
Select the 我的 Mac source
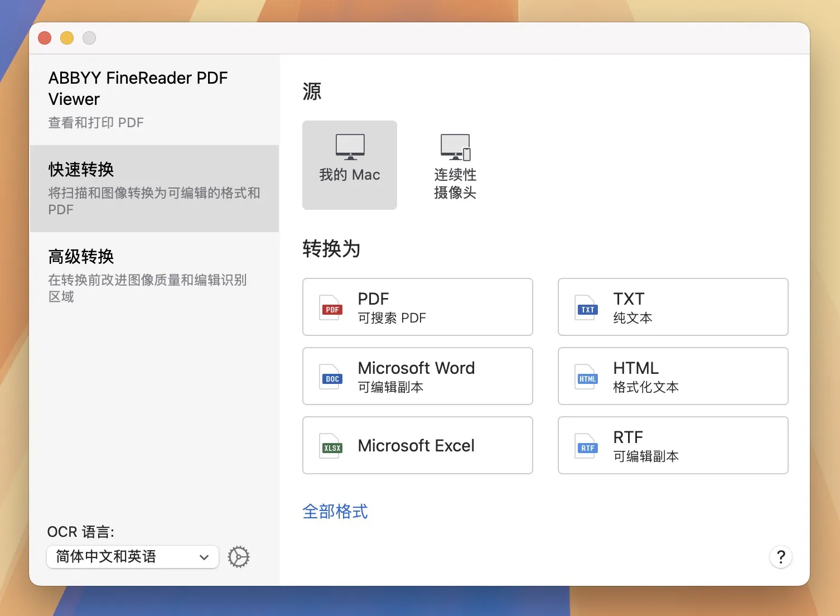[350, 165]
